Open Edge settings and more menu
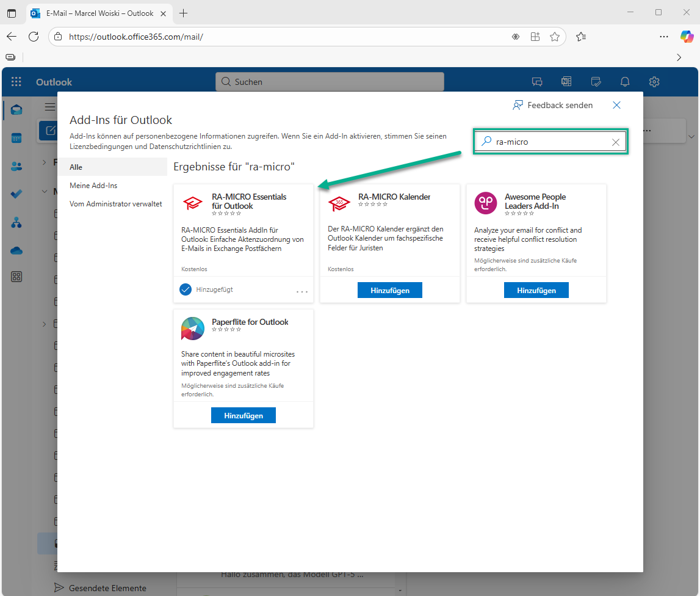This screenshot has width=700, height=596. coord(664,37)
